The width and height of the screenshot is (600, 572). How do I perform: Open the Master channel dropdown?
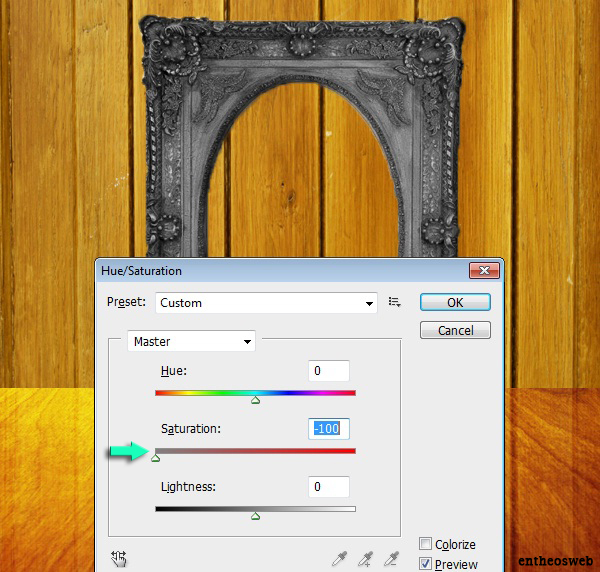191,341
